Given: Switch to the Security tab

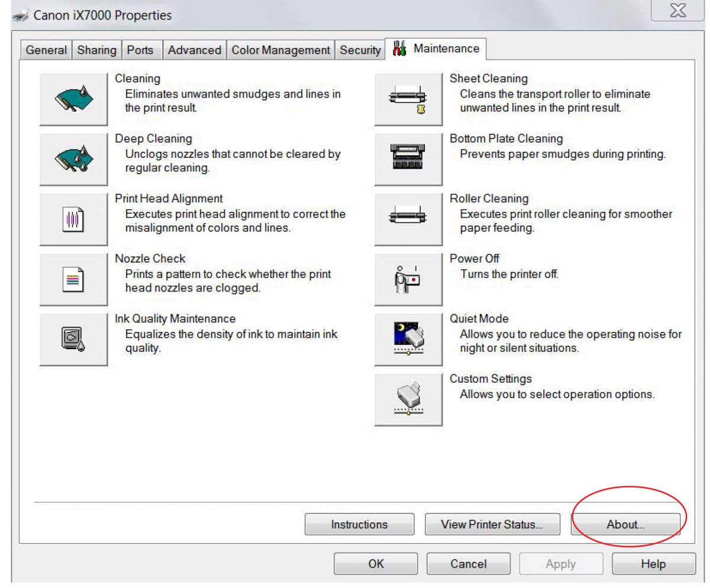Looking at the screenshot, I should 360,50.
